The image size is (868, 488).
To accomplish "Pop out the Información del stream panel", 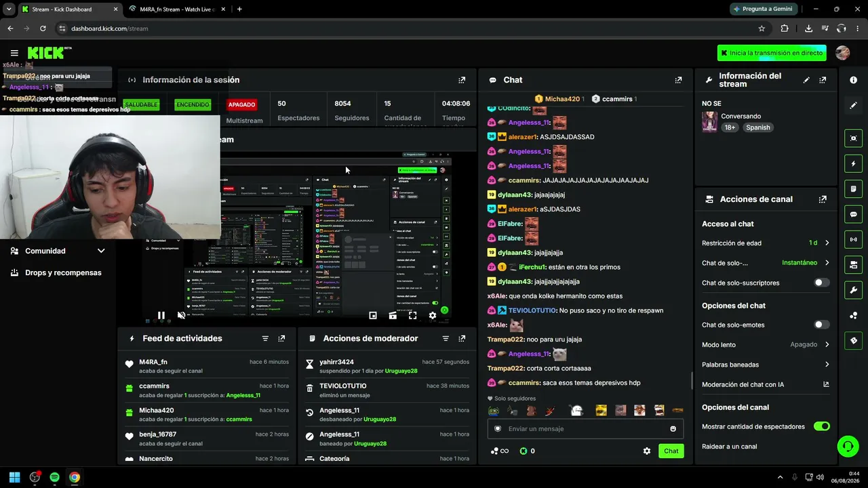I will (823, 80).
